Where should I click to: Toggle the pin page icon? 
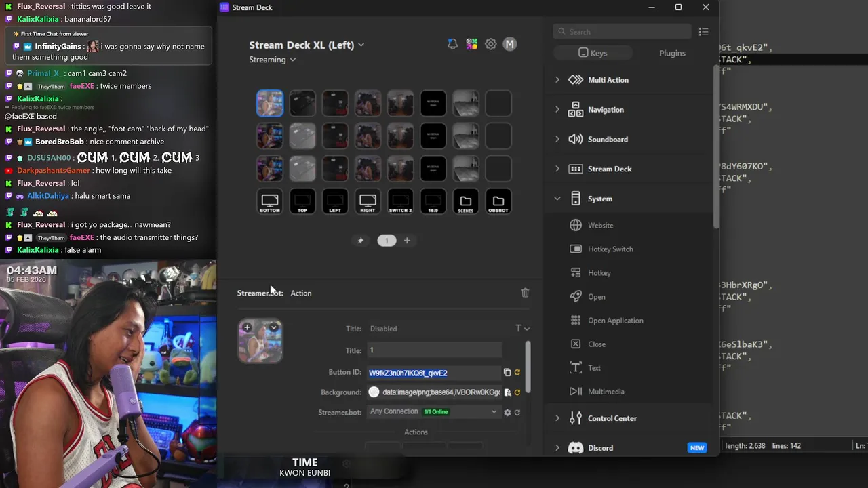(x=361, y=241)
